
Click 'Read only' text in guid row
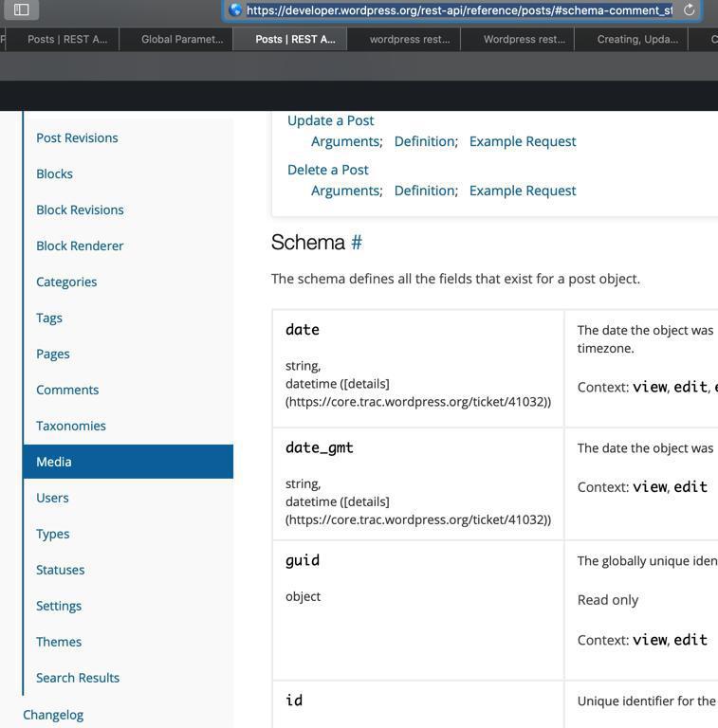click(x=608, y=600)
